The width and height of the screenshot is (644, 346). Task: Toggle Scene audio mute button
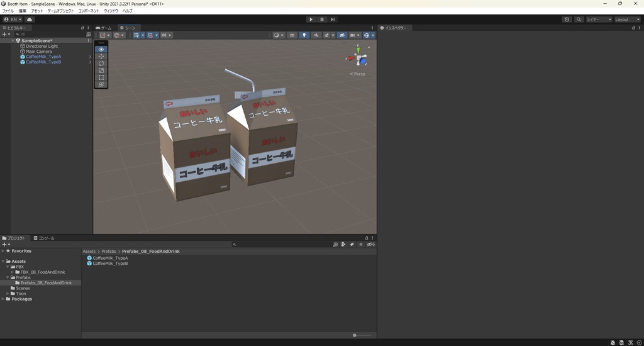316,35
